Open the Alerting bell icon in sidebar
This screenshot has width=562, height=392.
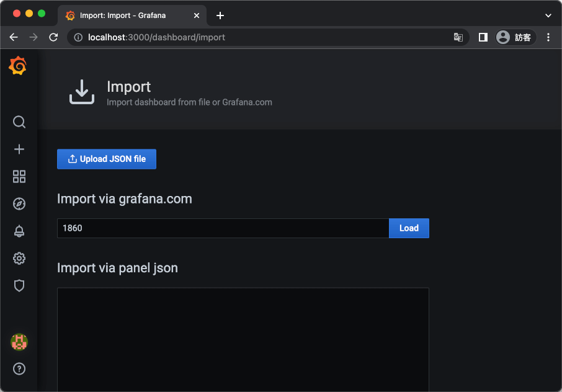click(19, 231)
